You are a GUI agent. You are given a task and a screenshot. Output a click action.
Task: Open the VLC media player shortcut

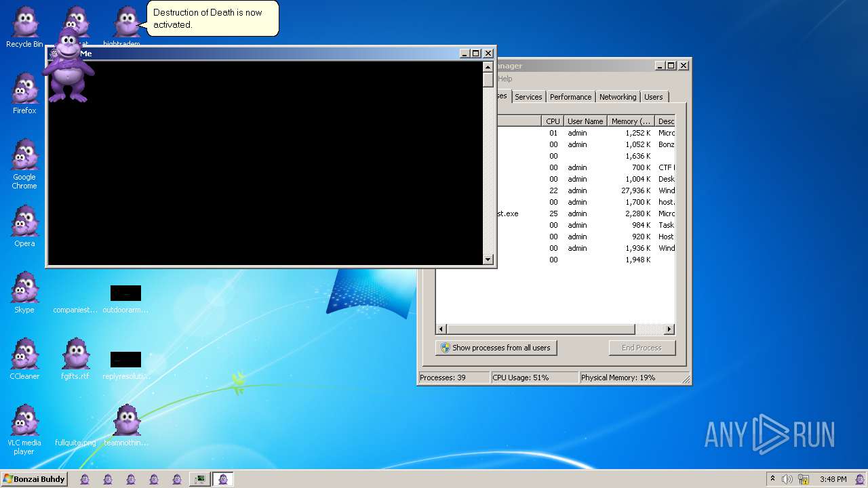24,430
